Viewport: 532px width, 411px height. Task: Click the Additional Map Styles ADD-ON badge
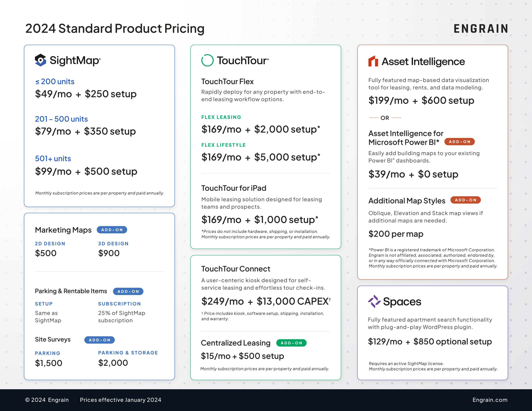point(466,200)
